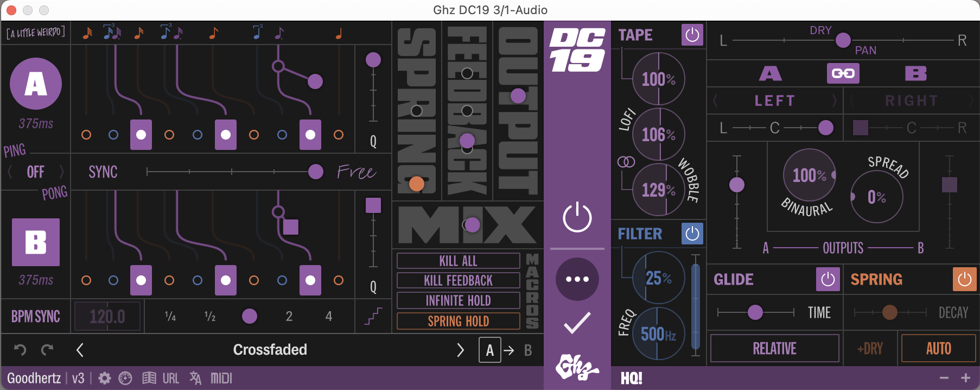
Task: Toggle the main plugin power button
Action: click(x=577, y=217)
